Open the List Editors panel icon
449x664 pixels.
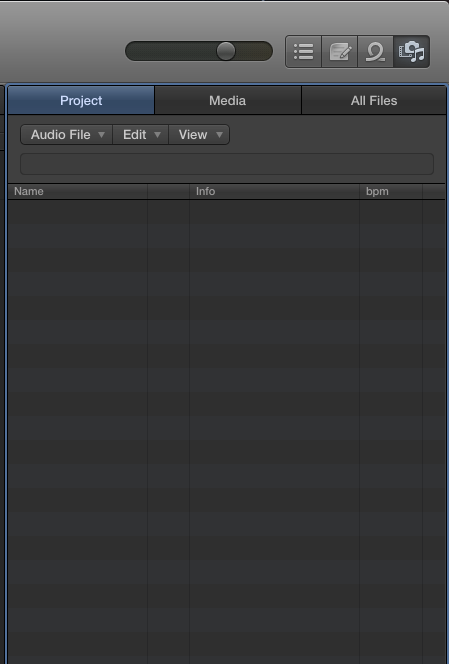[303, 52]
